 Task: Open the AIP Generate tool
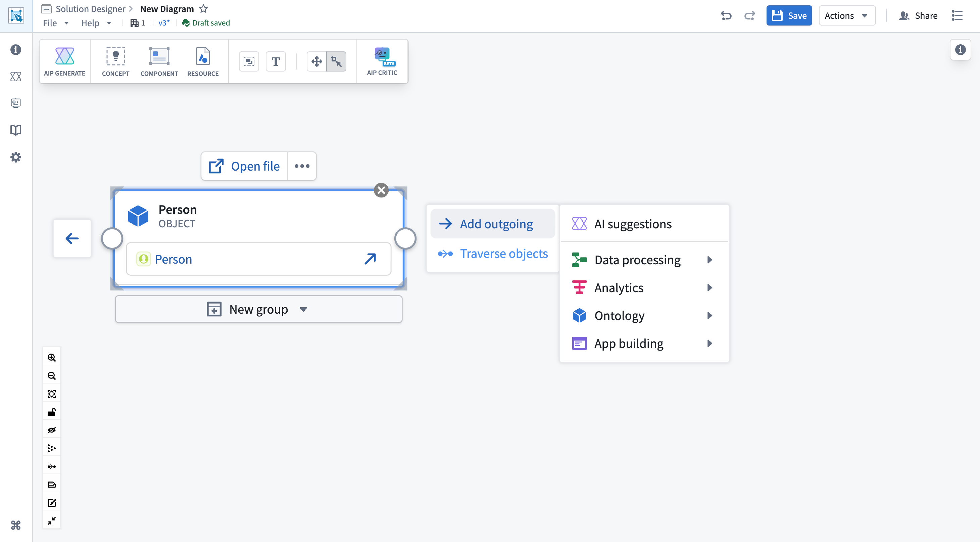click(x=65, y=61)
